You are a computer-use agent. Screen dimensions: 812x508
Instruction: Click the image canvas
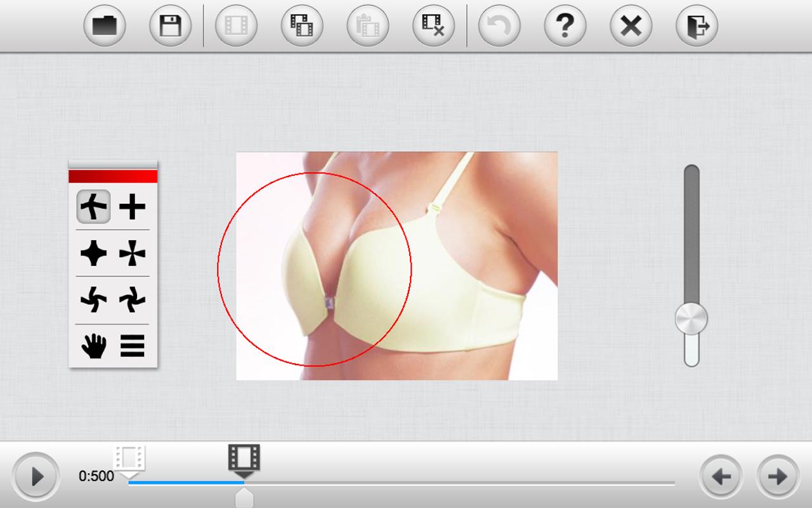point(397,266)
